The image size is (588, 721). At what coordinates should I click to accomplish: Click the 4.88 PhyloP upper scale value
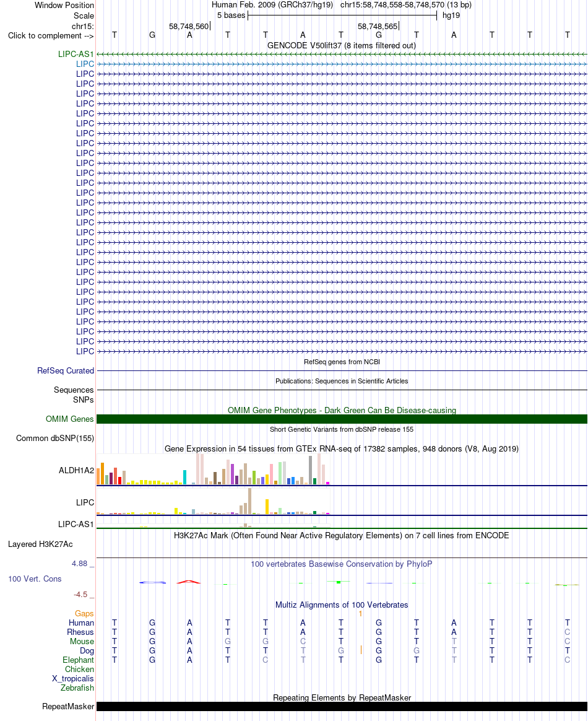pos(79,564)
